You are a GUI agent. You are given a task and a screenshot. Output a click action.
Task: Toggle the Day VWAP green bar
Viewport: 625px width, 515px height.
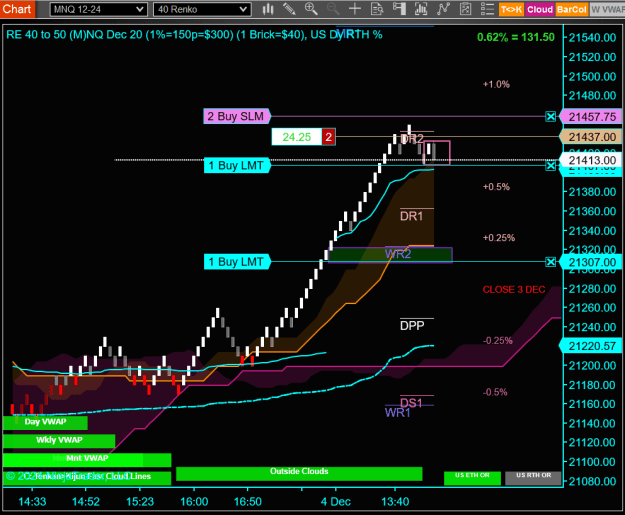[45, 423]
